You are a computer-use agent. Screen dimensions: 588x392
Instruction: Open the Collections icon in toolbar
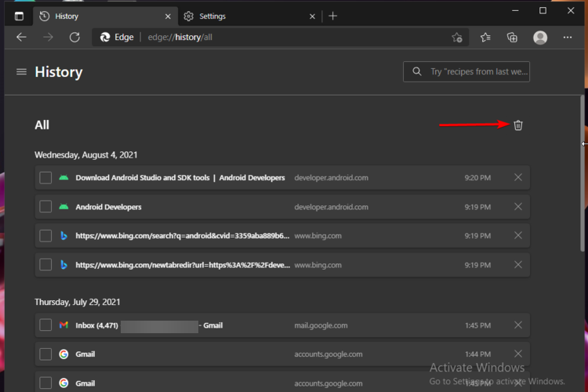coord(512,38)
